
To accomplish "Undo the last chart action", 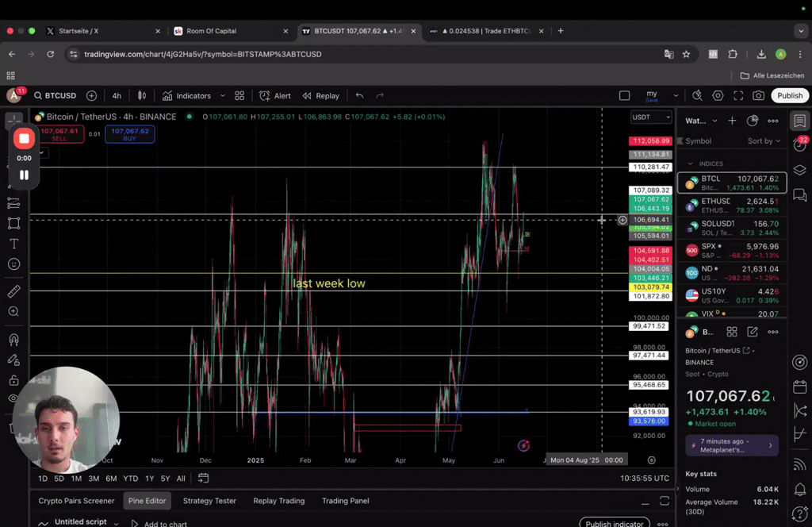I will pos(359,96).
